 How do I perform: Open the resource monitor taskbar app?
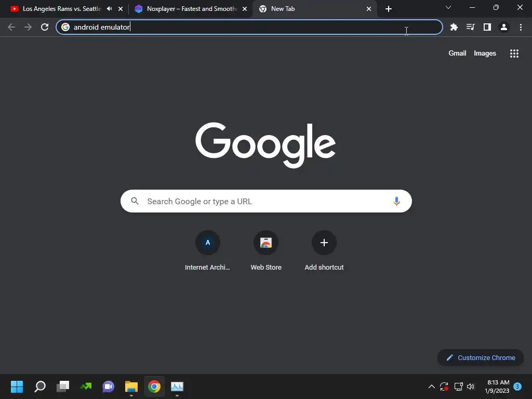click(177, 387)
